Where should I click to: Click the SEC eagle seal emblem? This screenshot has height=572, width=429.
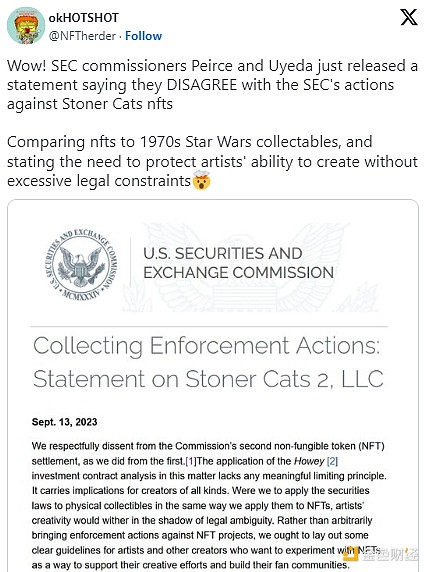coord(82,265)
